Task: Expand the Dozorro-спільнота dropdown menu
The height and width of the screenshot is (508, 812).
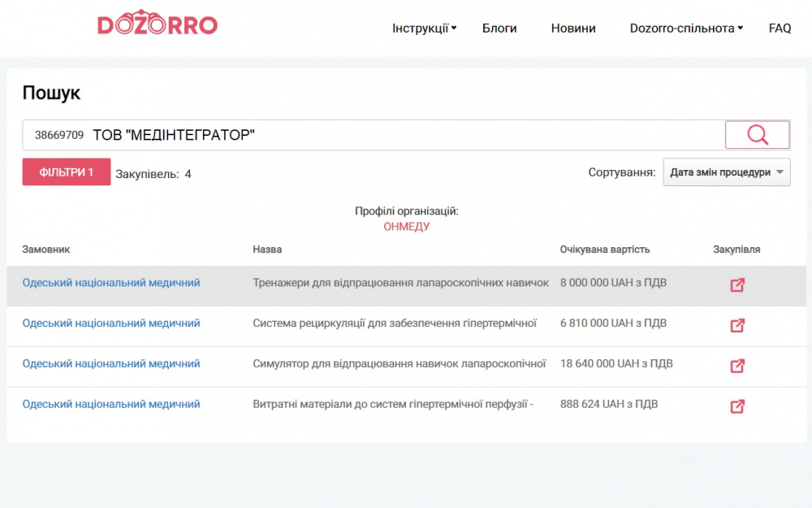Action: tap(686, 28)
